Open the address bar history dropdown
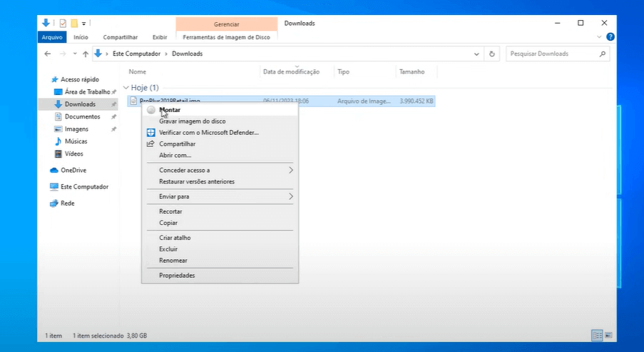 (476, 54)
